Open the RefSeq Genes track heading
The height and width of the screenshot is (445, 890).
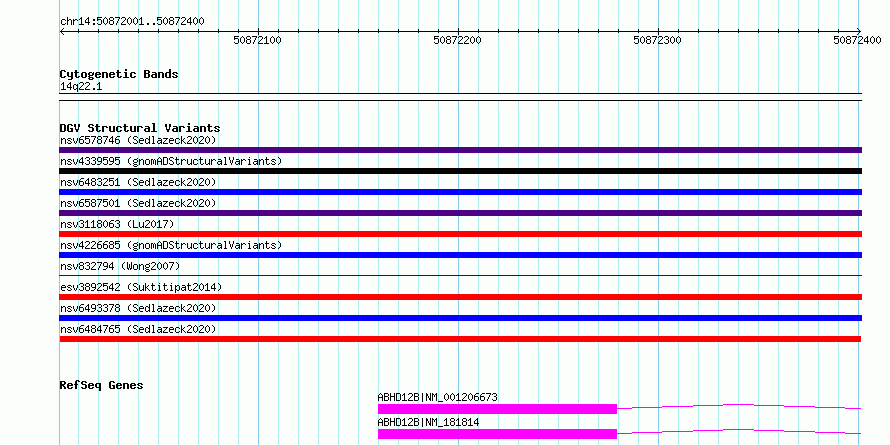click(x=101, y=385)
